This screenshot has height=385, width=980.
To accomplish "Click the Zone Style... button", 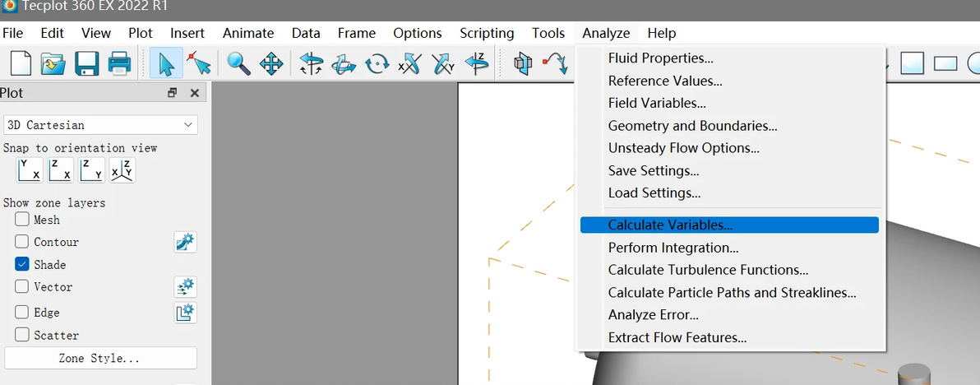I will 100,359.
